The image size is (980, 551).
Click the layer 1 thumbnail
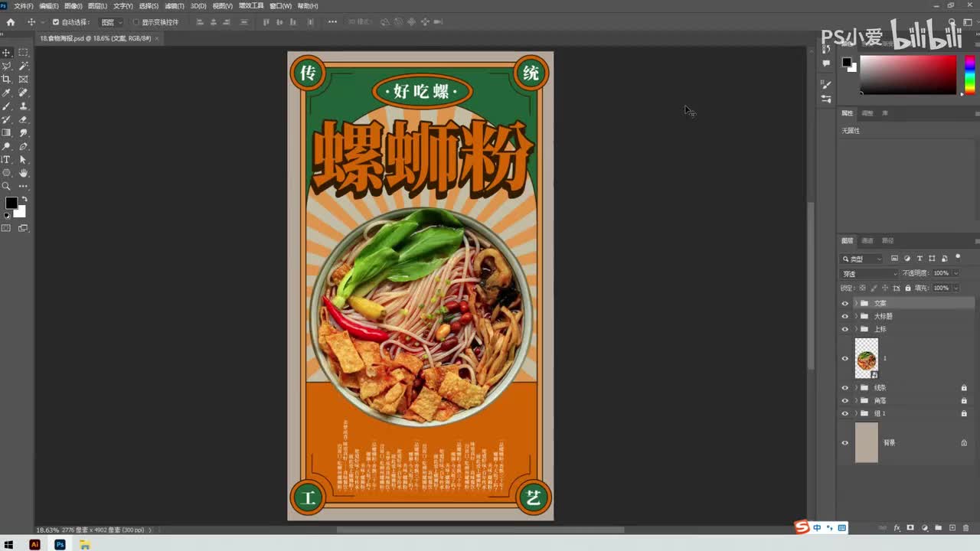[866, 358]
